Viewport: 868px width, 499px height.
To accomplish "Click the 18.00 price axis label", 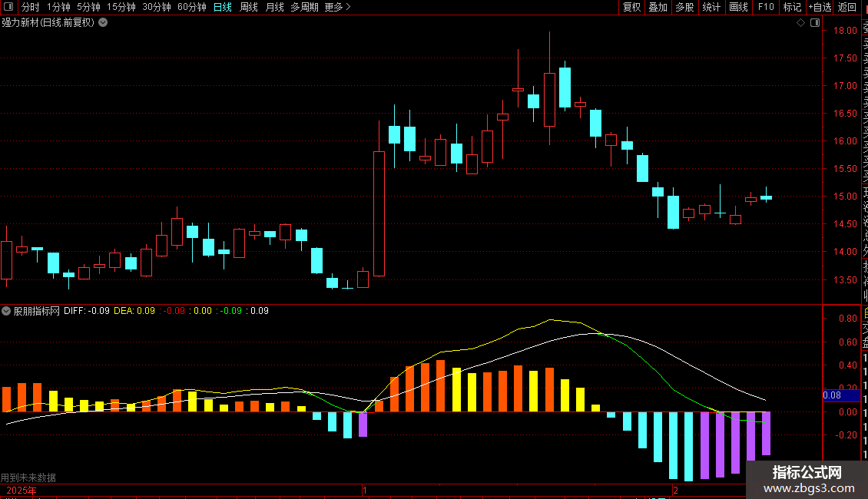I will coord(845,31).
